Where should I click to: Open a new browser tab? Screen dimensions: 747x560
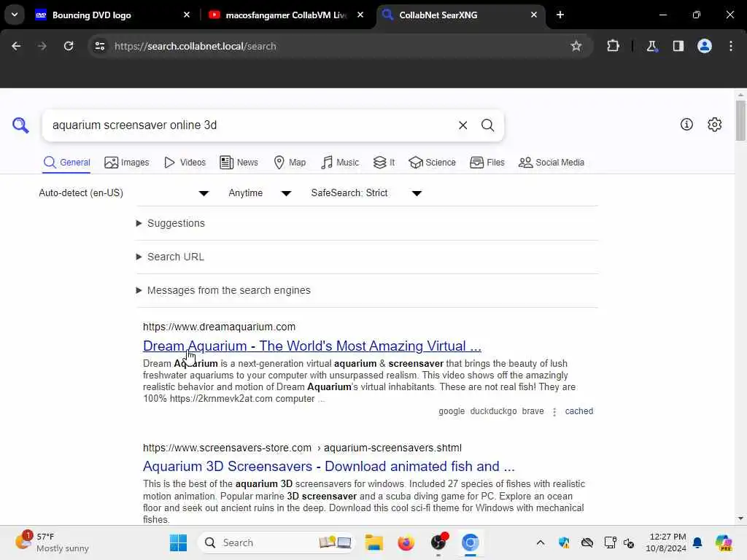tap(560, 15)
